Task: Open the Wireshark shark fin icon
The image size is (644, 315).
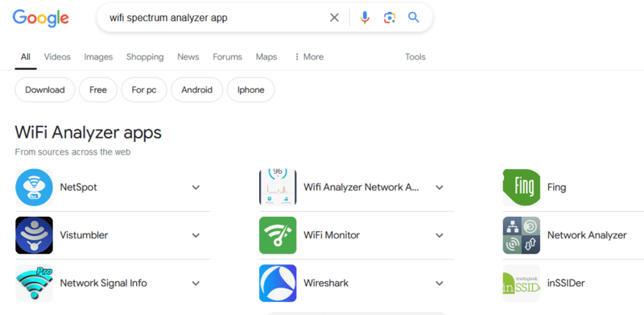Action: click(x=278, y=284)
